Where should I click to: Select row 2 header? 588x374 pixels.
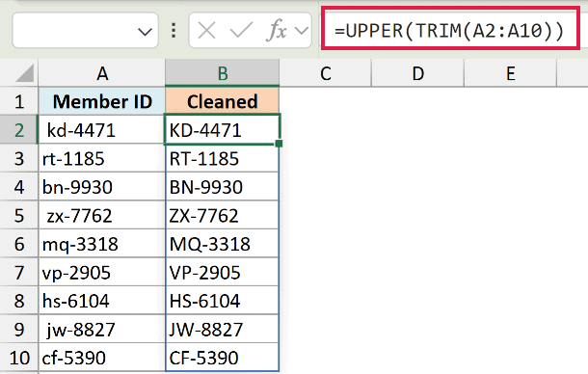tap(19, 130)
